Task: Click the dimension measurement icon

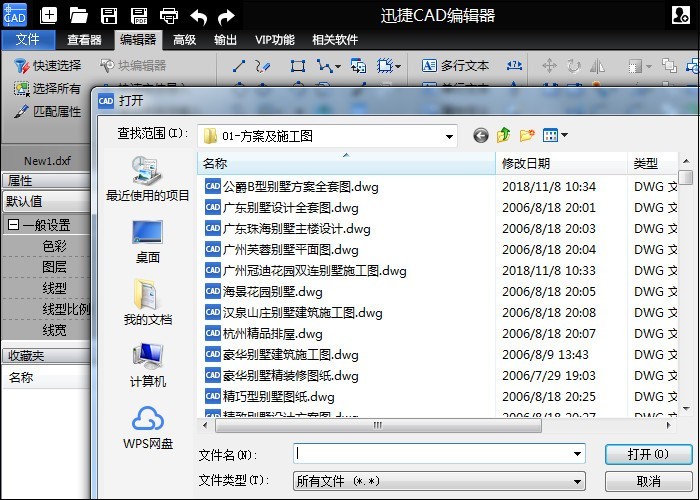Action: coord(514,66)
